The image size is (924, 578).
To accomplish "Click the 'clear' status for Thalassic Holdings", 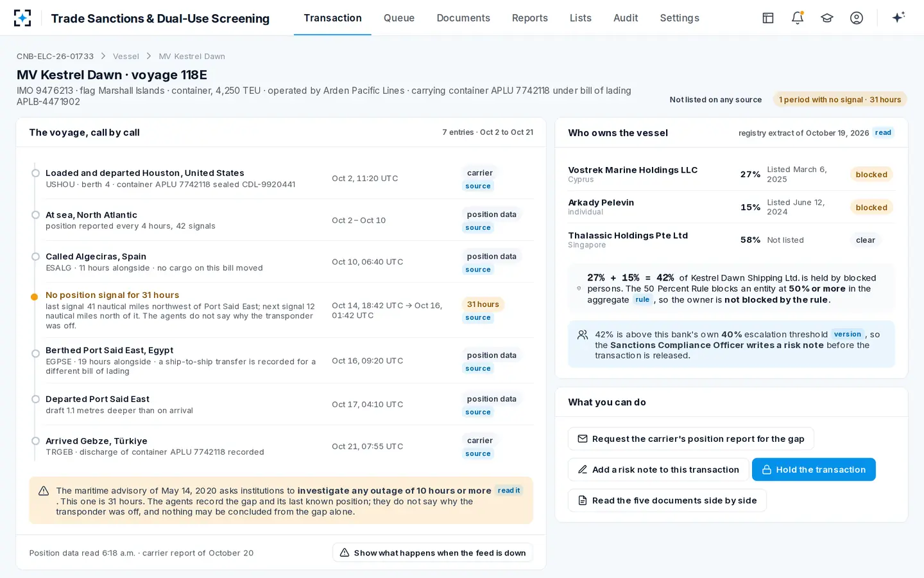I will pos(866,240).
